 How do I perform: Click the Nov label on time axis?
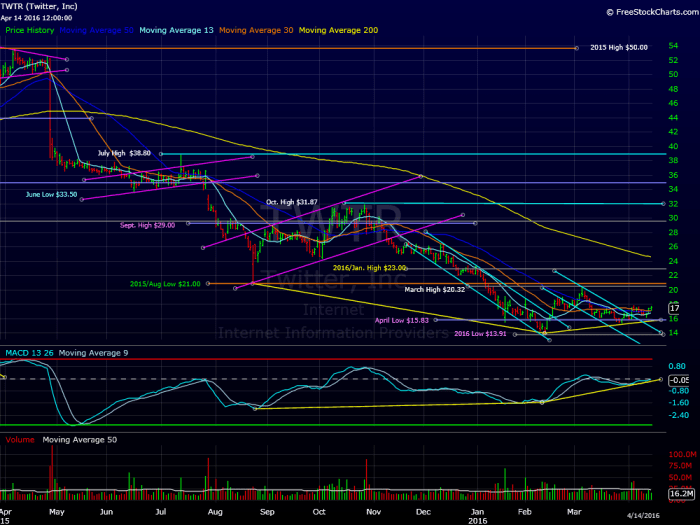tap(373, 512)
